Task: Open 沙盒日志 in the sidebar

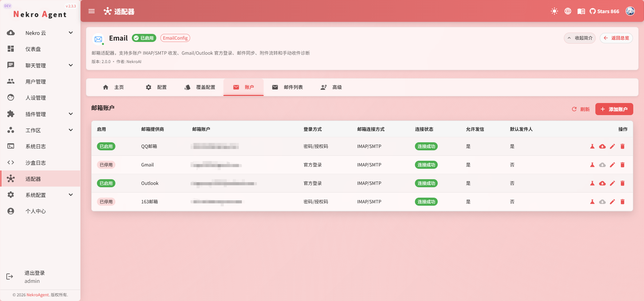Action: [40, 163]
